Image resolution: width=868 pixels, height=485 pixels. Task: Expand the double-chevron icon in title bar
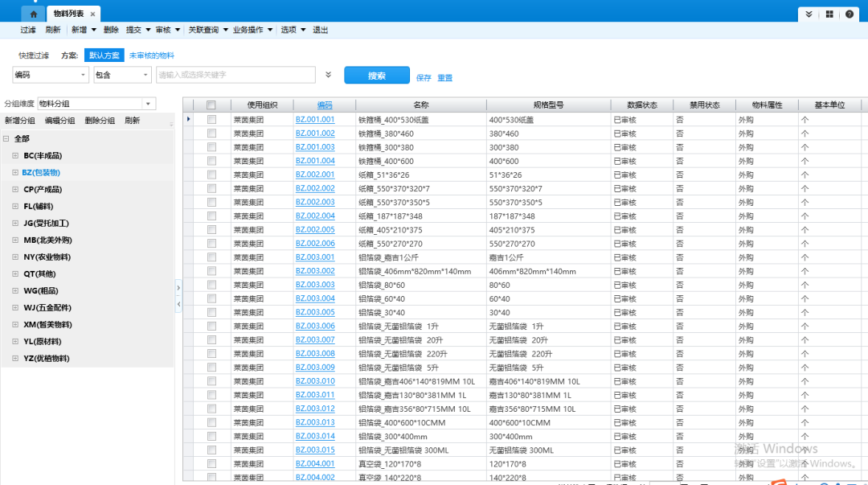point(809,14)
